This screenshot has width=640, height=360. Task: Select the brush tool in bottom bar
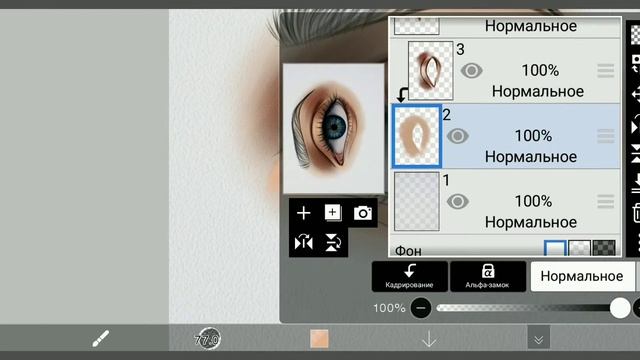click(x=100, y=338)
